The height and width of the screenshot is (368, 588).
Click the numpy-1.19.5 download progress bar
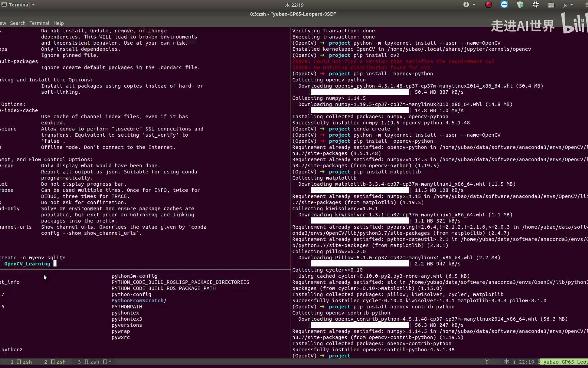[x=360, y=110]
